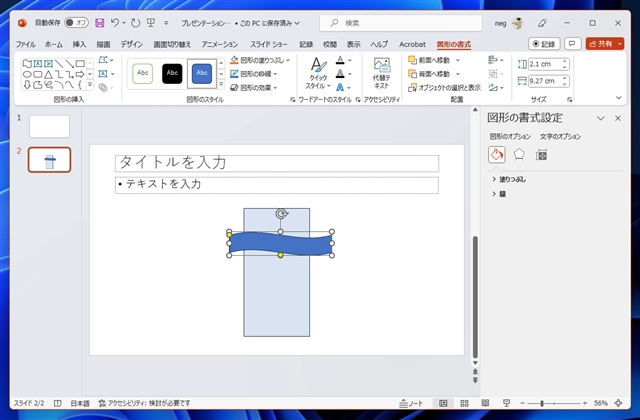Close the 図形の書式設定 pane

pyautogui.click(x=618, y=118)
